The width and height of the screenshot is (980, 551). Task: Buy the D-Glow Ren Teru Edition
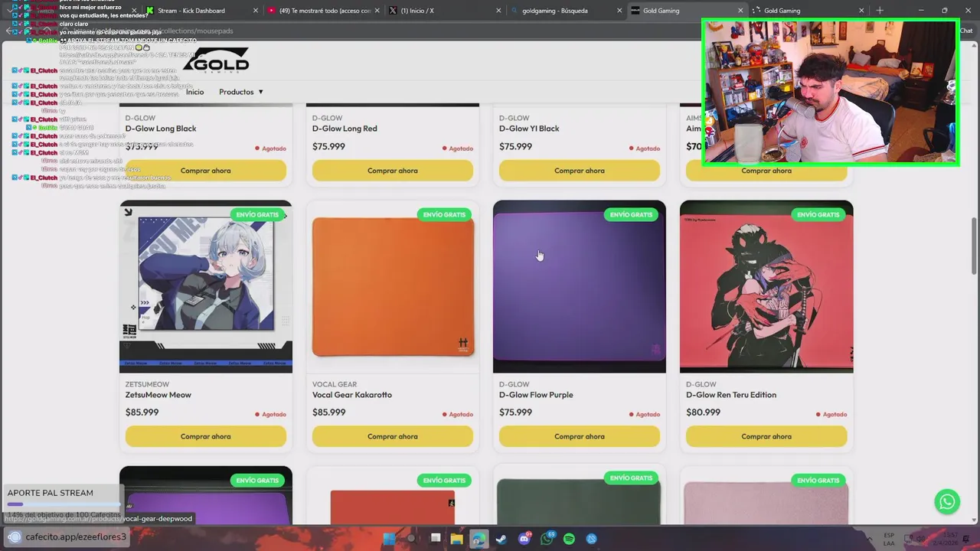click(x=766, y=436)
